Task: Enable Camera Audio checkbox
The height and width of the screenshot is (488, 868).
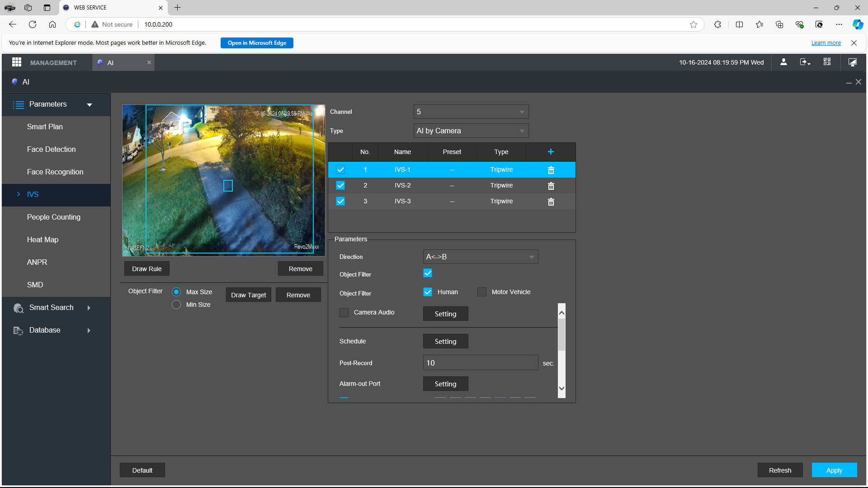Action: click(x=344, y=313)
